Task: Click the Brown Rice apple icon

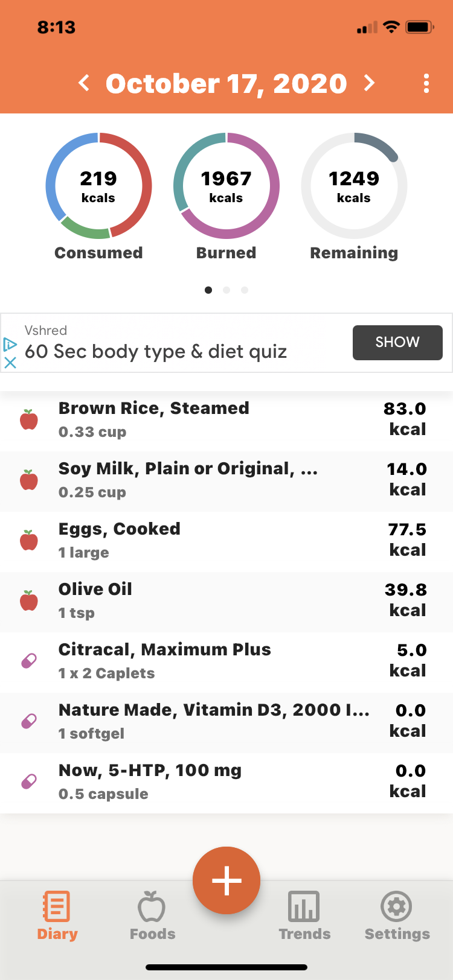Action: point(29,419)
